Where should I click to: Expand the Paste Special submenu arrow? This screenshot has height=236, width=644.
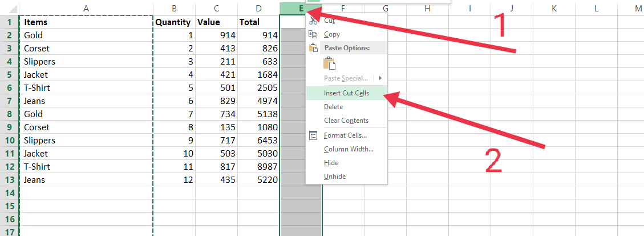click(x=380, y=78)
